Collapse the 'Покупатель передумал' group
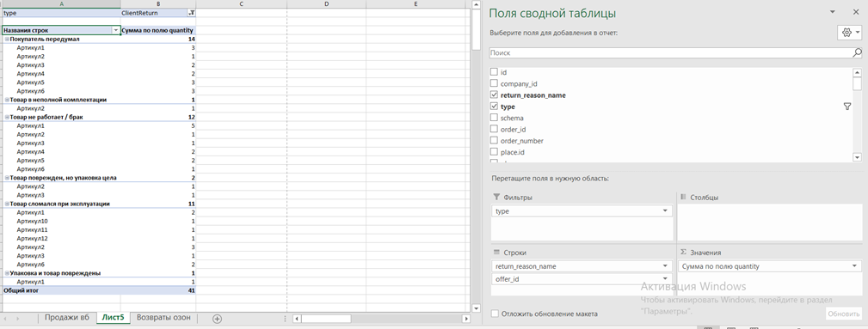The image size is (868, 329). click(7, 40)
